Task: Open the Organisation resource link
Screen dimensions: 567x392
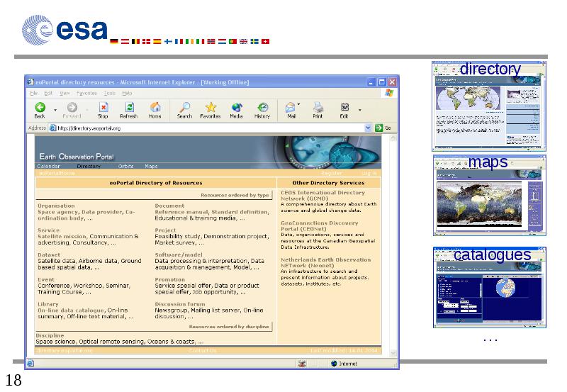Action: click(x=56, y=206)
